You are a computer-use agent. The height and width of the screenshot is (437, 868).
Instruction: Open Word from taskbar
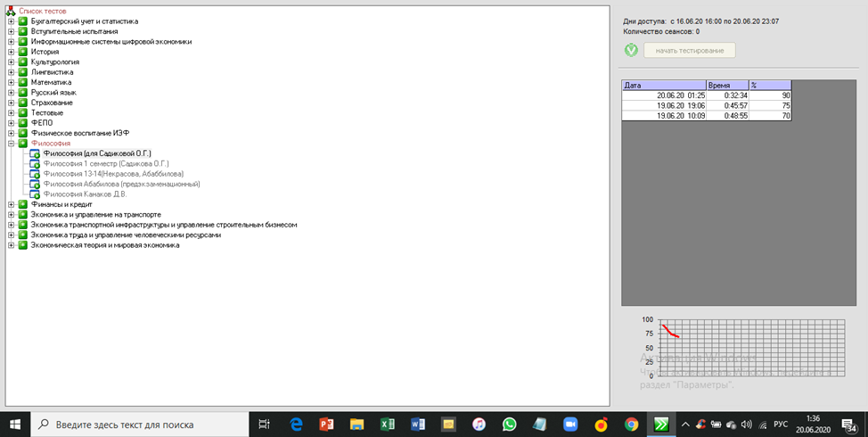pos(418,425)
